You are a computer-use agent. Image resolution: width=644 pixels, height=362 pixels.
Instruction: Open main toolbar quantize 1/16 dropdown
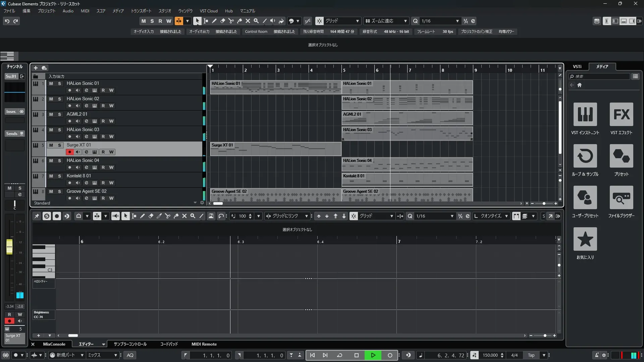(457, 21)
